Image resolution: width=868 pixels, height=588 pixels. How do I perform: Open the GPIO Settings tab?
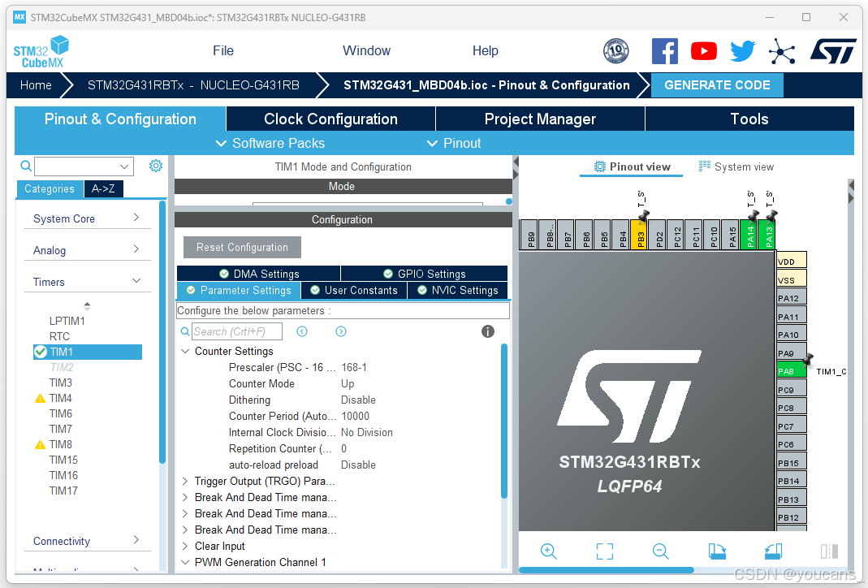[x=424, y=274]
